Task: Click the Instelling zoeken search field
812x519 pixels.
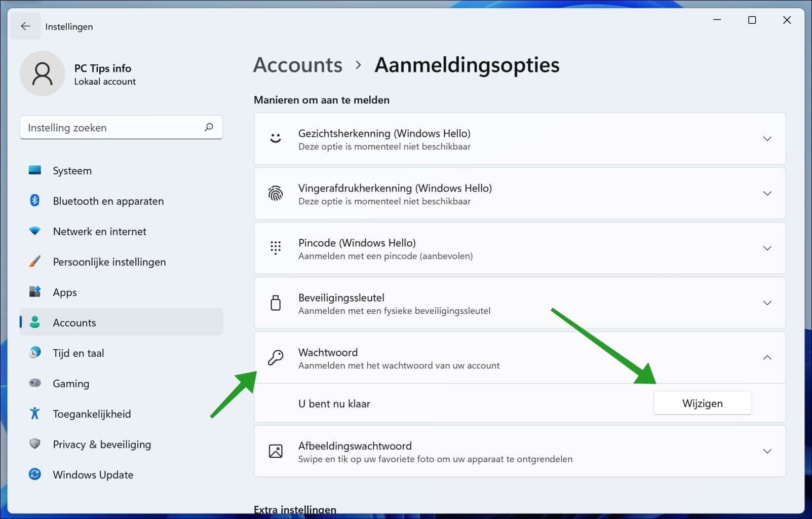Action: pos(121,127)
